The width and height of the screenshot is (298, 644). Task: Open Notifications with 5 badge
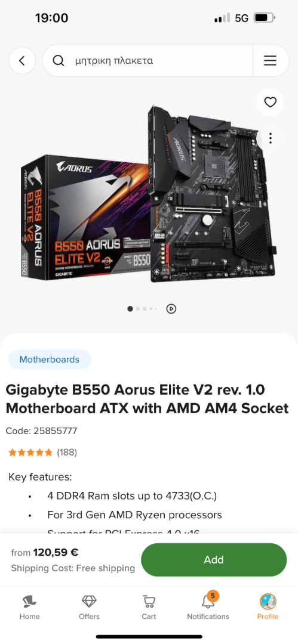tap(208, 606)
